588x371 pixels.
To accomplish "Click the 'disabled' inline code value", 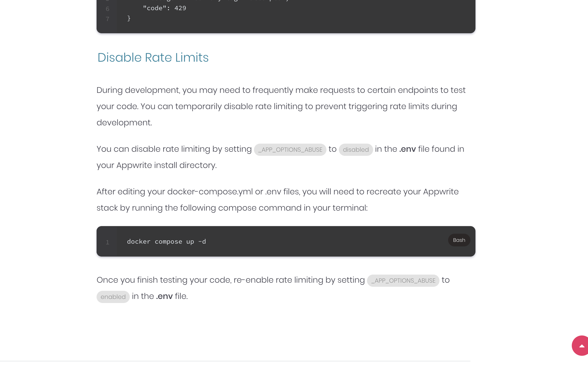I will coord(356,150).
